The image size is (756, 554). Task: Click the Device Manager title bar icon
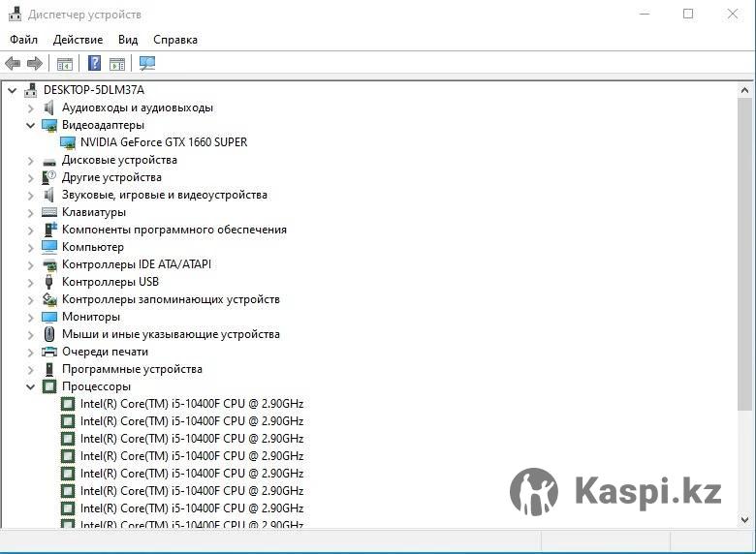[x=15, y=14]
